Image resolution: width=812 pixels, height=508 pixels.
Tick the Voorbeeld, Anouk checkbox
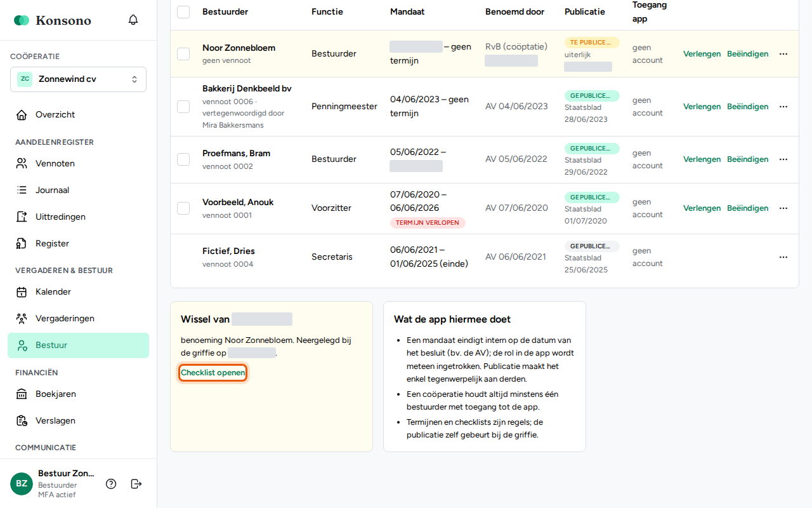(183, 208)
